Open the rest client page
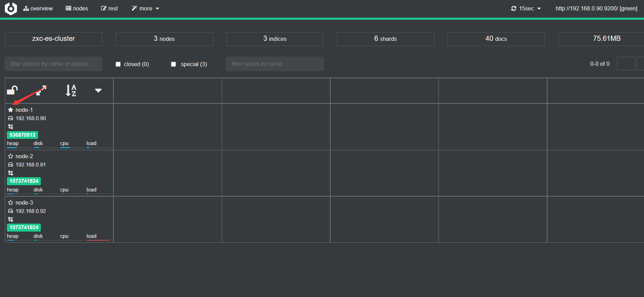 (109, 8)
